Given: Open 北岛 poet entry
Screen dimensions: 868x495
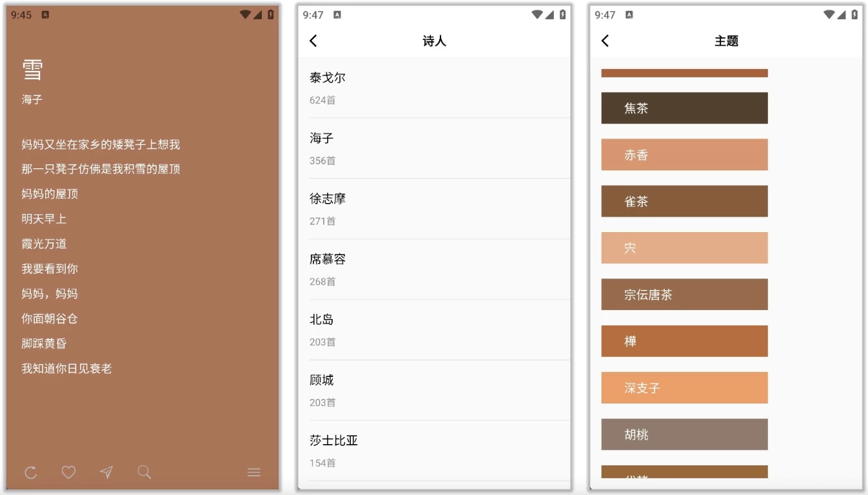Looking at the screenshot, I should (434, 330).
